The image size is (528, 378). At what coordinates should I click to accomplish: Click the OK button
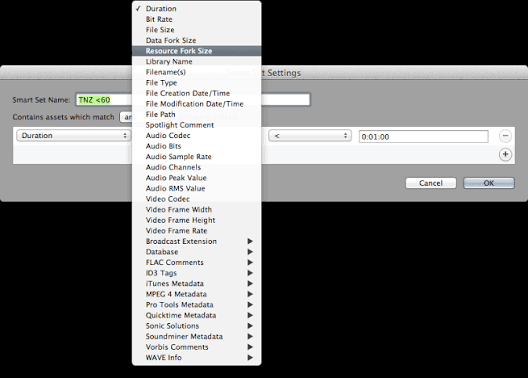pos(489,183)
